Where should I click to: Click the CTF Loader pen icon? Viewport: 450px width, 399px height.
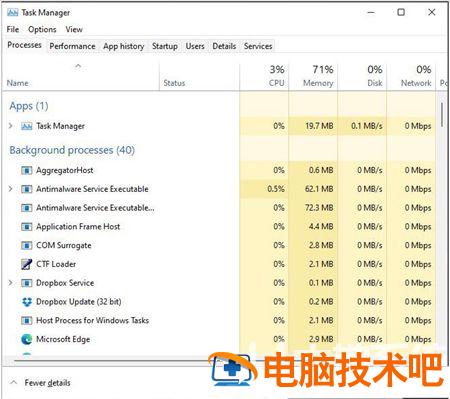pyautogui.click(x=26, y=264)
